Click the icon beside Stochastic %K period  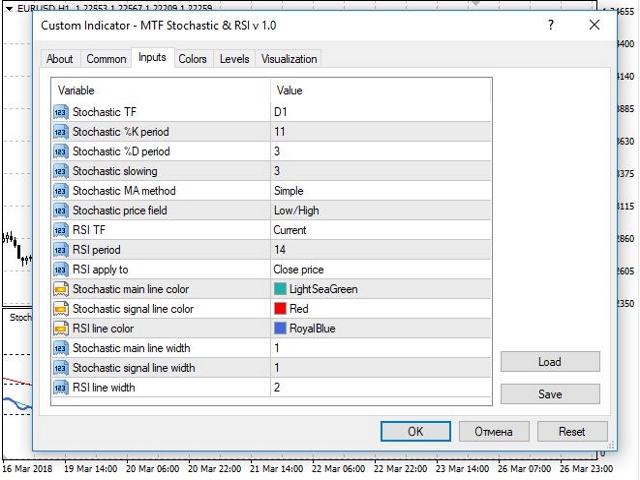(61, 132)
